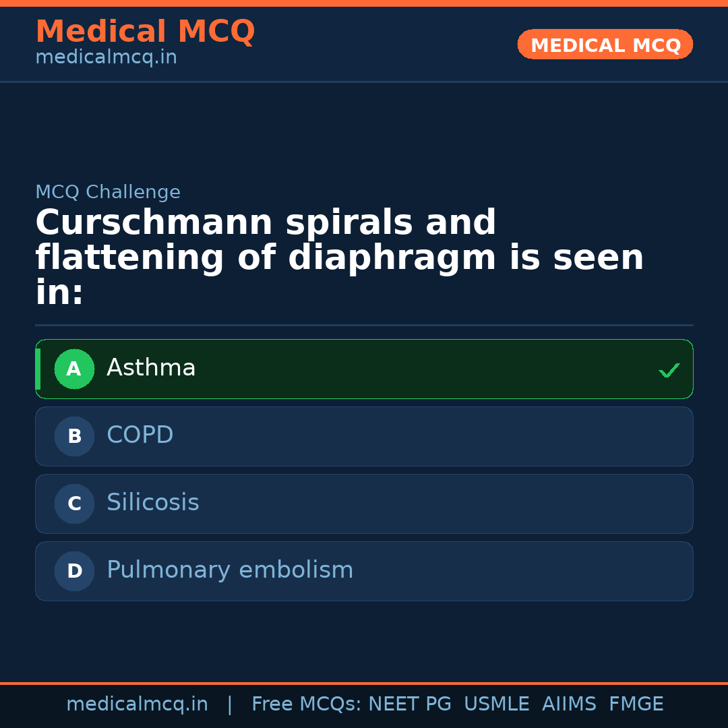Click the C letter circle badge
The image size is (728, 728).
point(74,504)
